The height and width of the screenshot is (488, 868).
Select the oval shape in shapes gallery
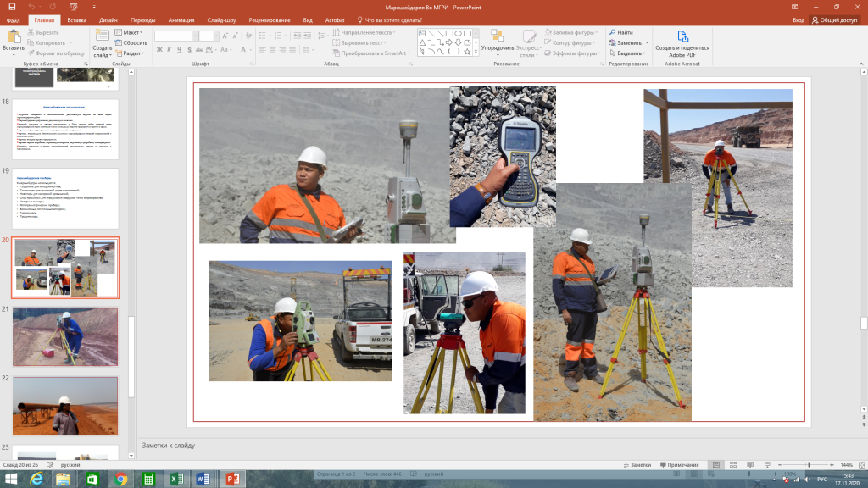coord(459,34)
